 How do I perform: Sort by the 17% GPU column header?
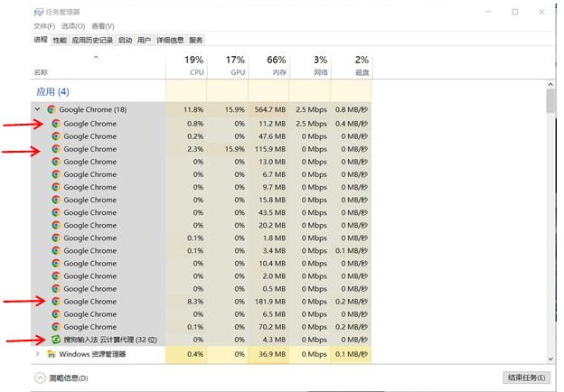coord(228,66)
